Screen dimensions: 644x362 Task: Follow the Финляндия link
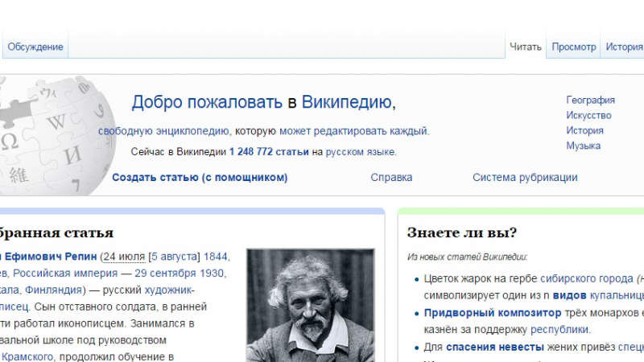(x=53, y=290)
